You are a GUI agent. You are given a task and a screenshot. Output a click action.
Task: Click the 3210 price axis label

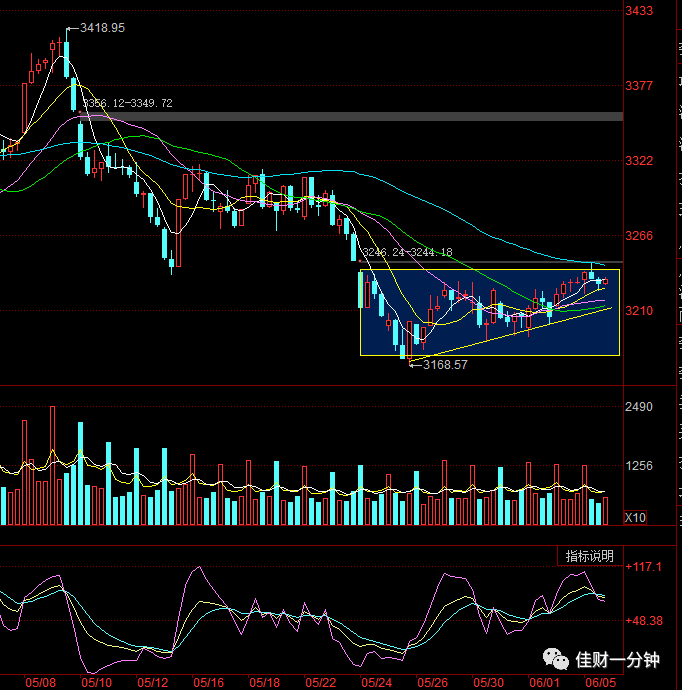[x=639, y=311]
